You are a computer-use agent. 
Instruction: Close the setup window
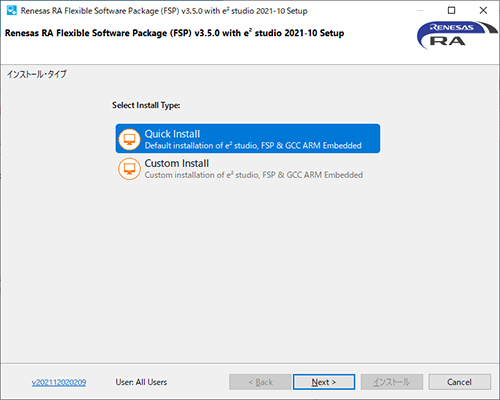pos(483,10)
